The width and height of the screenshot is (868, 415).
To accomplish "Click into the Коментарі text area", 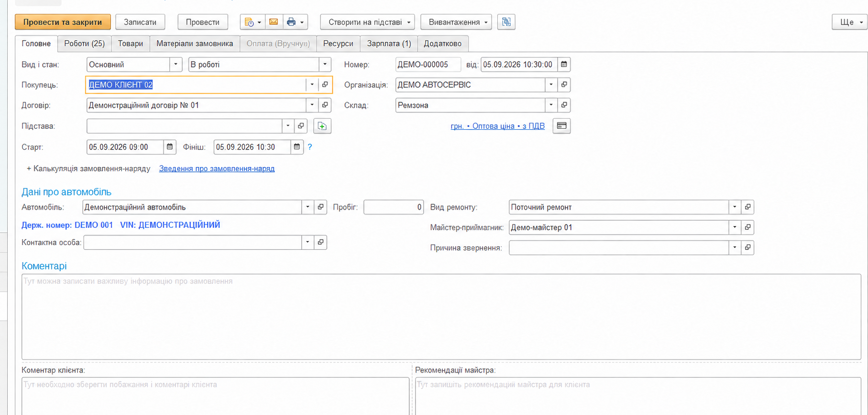I will click(441, 317).
